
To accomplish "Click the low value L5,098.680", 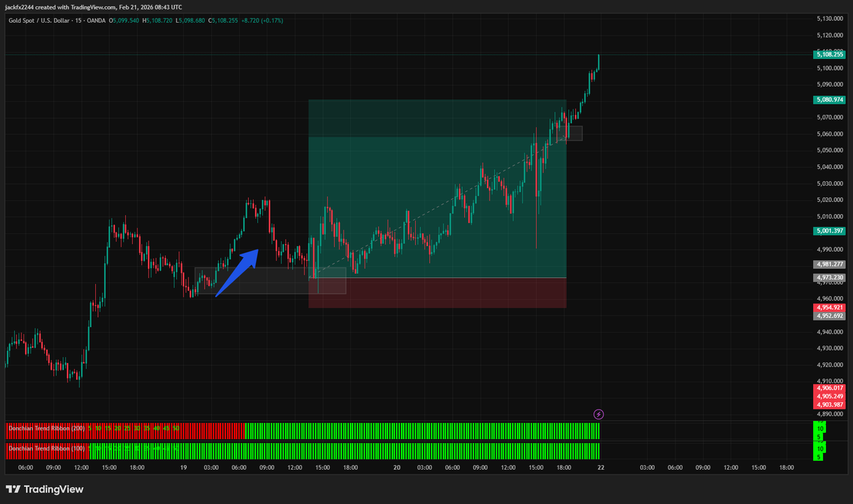I will [190, 20].
